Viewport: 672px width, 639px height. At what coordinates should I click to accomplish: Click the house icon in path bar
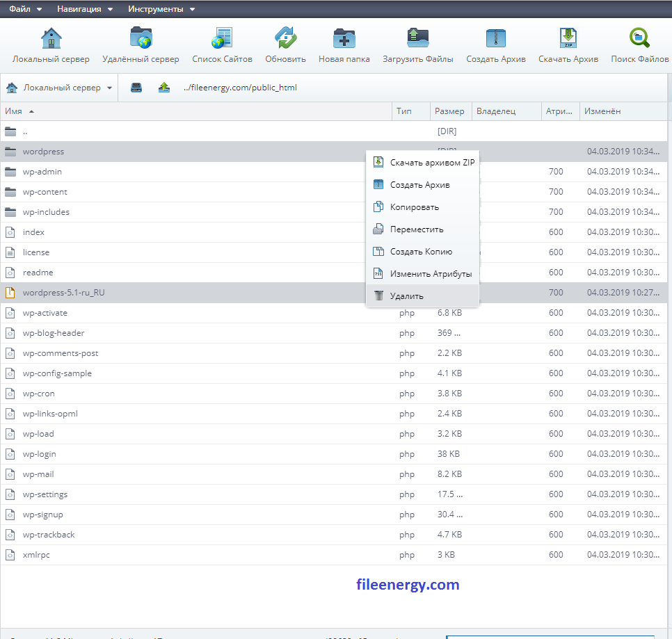pyautogui.click(x=12, y=88)
